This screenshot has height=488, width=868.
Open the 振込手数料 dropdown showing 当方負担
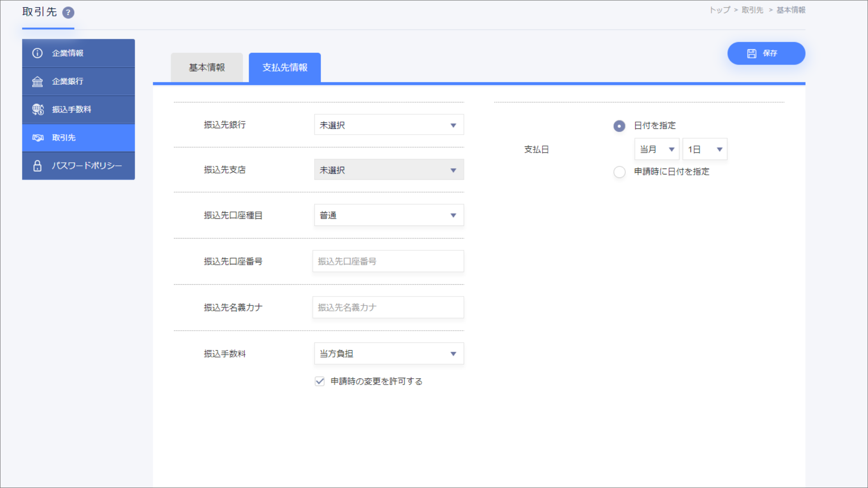tap(389, 354)
